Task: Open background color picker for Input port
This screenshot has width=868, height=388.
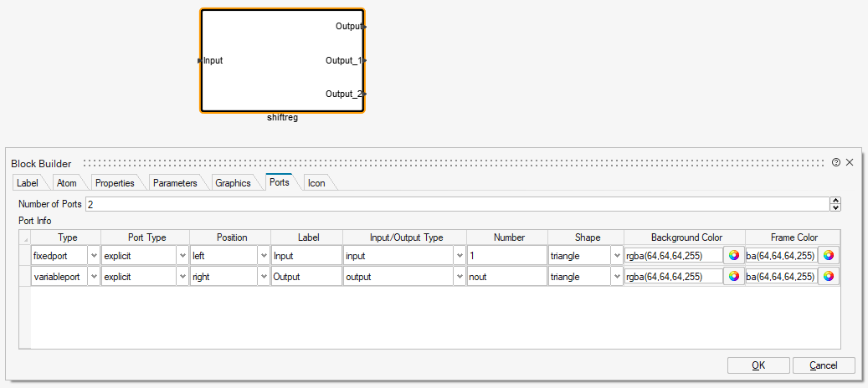Action: (x=734, y=255)
